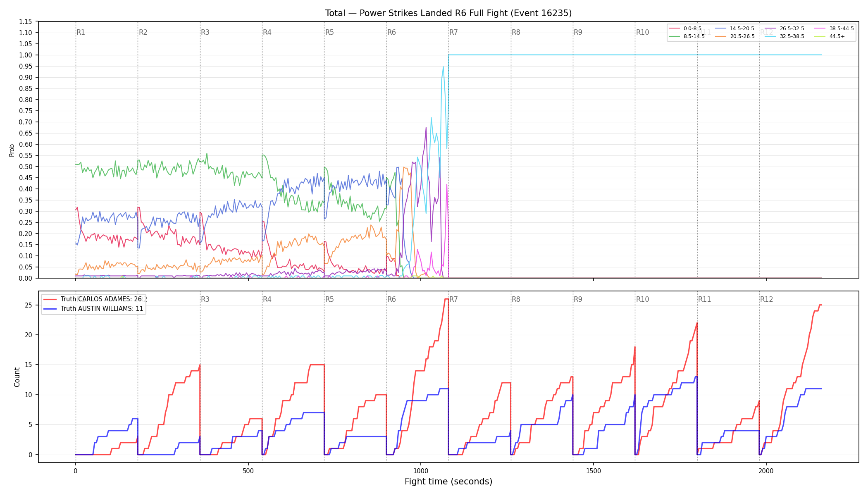Select the R9 marker in the probability chart
Viewport: 868px width, 496px height.
(578, 32)
